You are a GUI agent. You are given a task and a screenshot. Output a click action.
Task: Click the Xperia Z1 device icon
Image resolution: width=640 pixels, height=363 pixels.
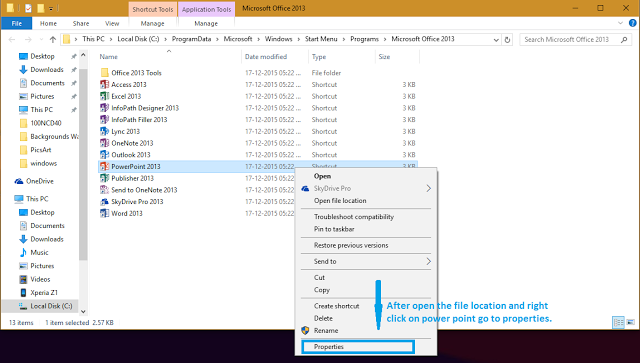pyautogui.click(x=23, y=293)
